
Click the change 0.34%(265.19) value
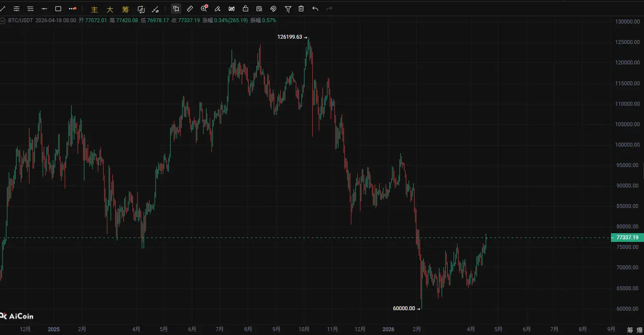pyautogui.click(x=231, y=20)
